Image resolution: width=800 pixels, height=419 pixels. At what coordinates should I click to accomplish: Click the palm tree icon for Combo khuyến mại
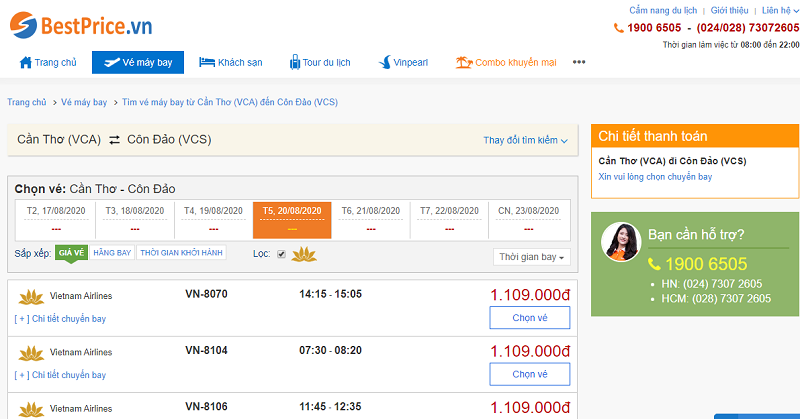[x=463, y=62]
